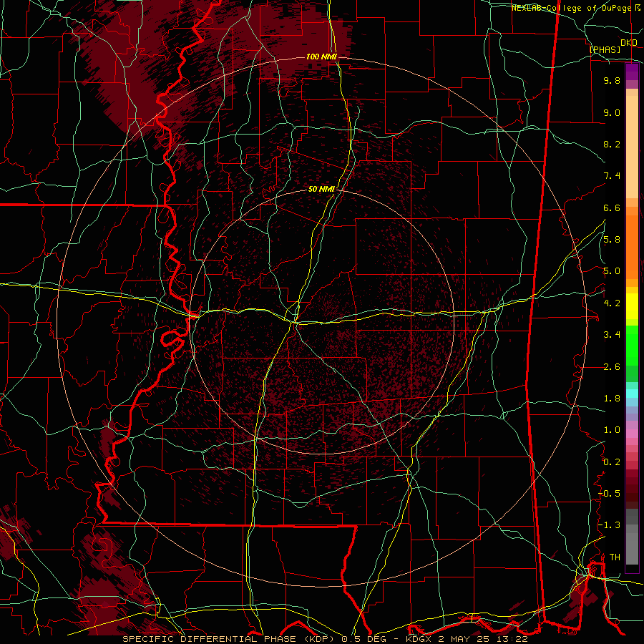644x644 pixels.
Task: Click the TH label near the legend bottom
Action: click(615, 557)
